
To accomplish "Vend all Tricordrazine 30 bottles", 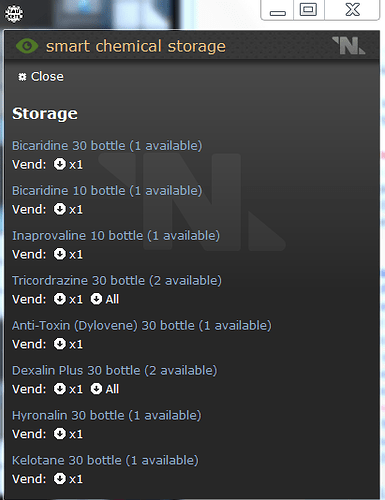I will (x=105, y=299).
